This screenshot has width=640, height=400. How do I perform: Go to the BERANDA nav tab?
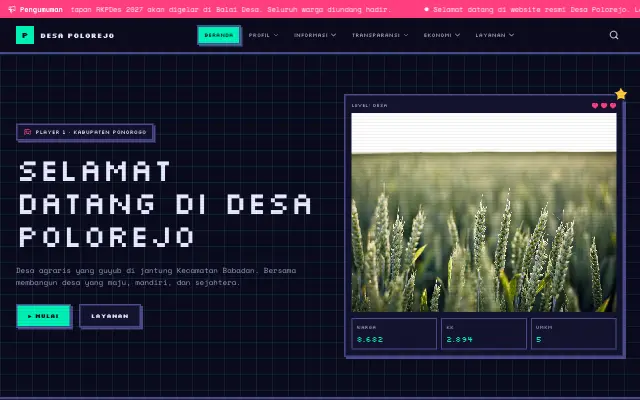(x=219, y=35)
